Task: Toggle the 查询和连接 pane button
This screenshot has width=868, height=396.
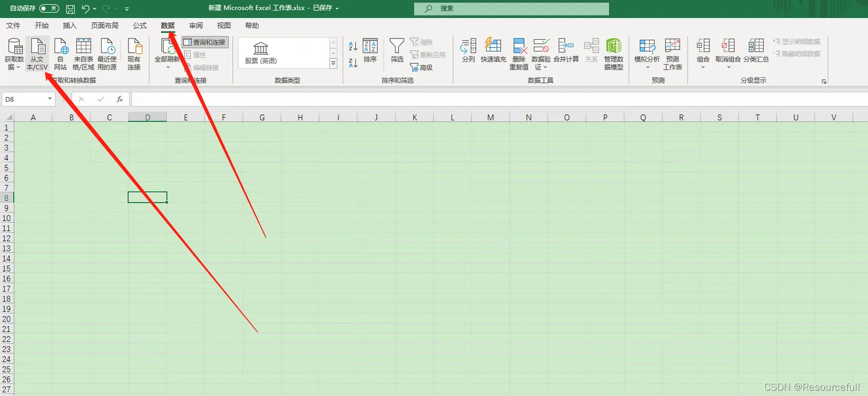Action: tap(205, 42)
